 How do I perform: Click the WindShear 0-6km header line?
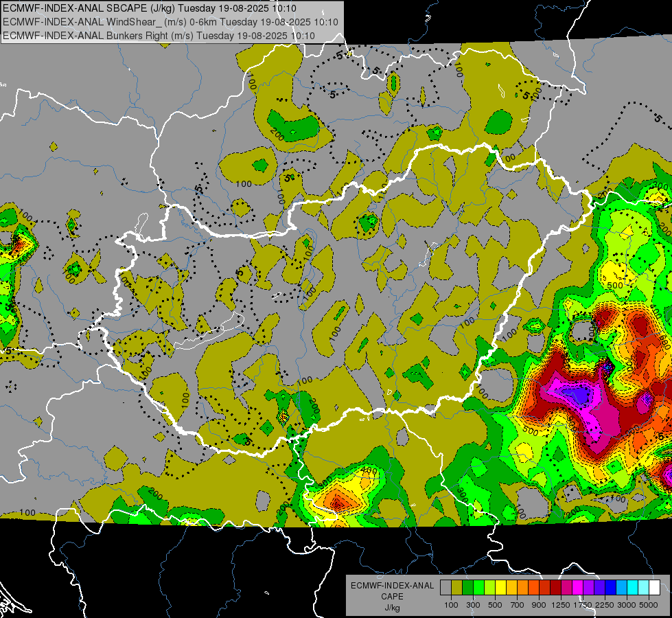click(x=170, y=22)
